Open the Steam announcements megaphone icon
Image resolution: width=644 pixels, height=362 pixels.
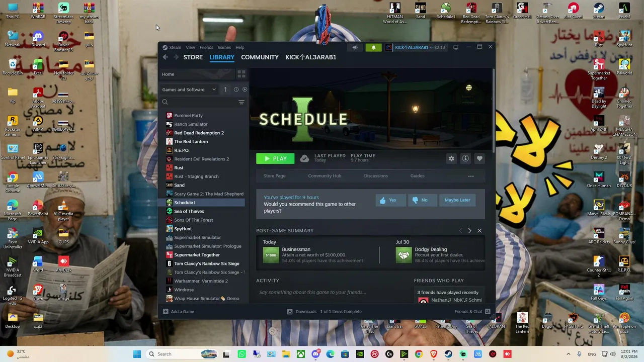(355, 48)
